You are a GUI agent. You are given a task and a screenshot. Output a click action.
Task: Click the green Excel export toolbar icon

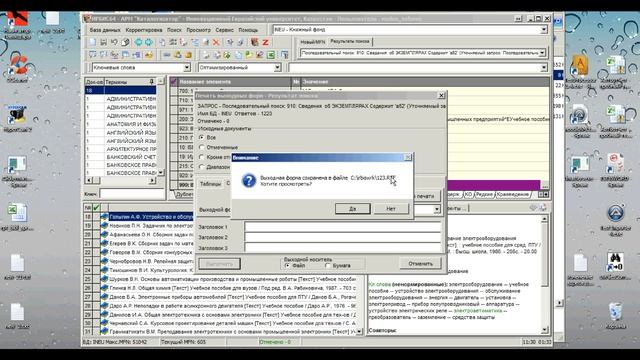coord(271,55)
